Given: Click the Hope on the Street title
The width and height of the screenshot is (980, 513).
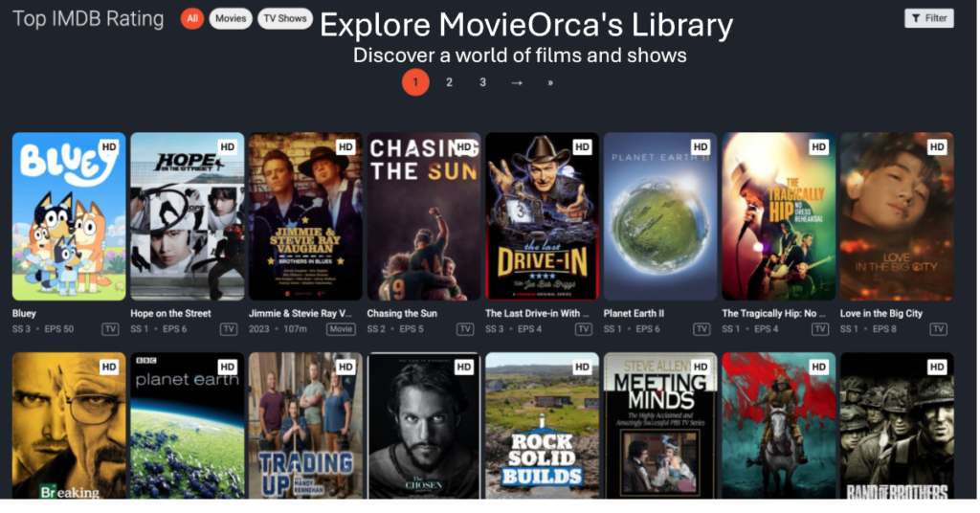Looking at the screenshot, I should 170,313.
